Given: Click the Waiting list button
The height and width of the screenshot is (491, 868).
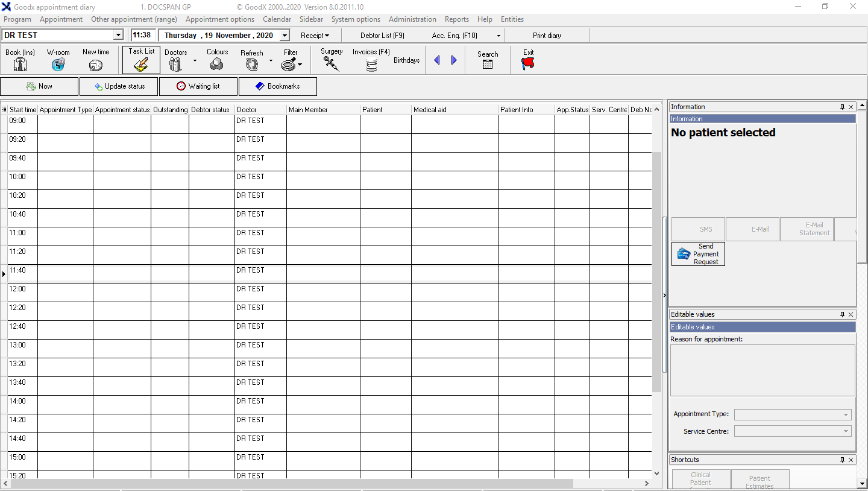Looking at the screenshot, I should coord(198,86).
